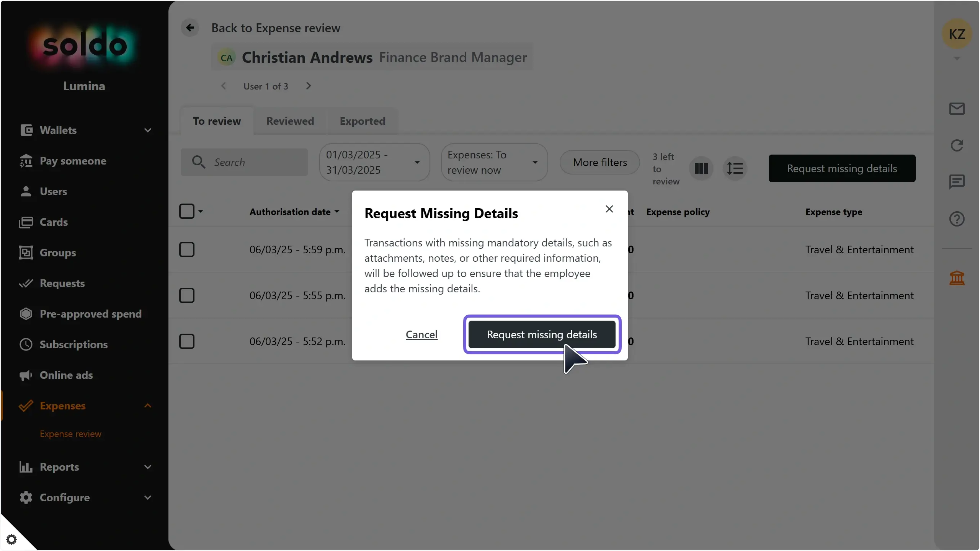
Task: Confirm Request missing details in dialog
Action: (542, 334)
